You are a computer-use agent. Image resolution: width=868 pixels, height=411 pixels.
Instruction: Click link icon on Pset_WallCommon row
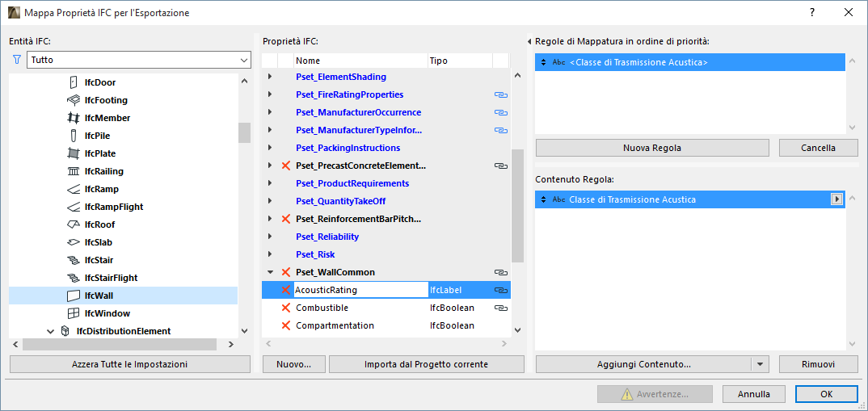(501, 272)
